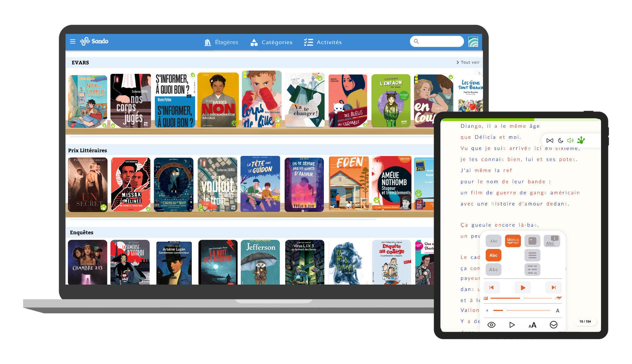The width and height of the screenshot is (632, 364).
Task: Click Tout voir for the EVARS shelf
Action: click(468, 62)
